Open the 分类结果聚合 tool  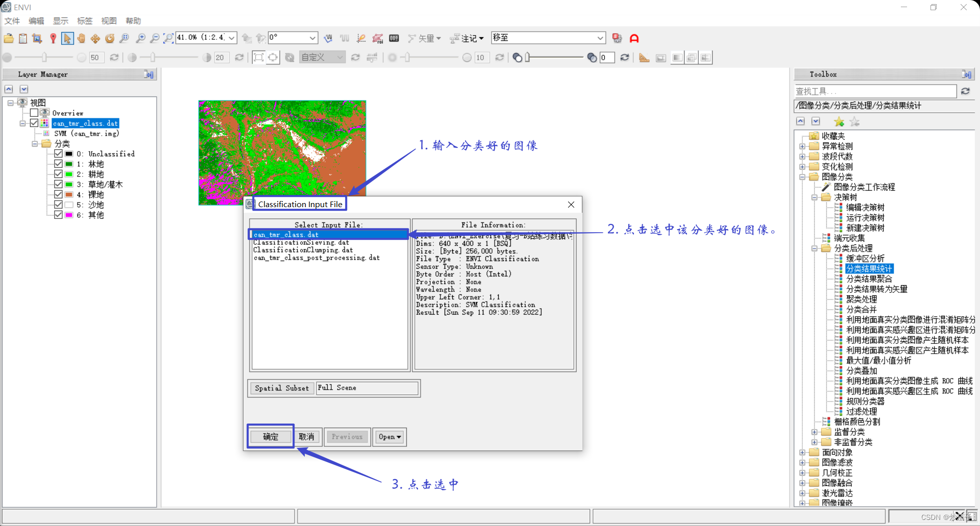[869, 279]
